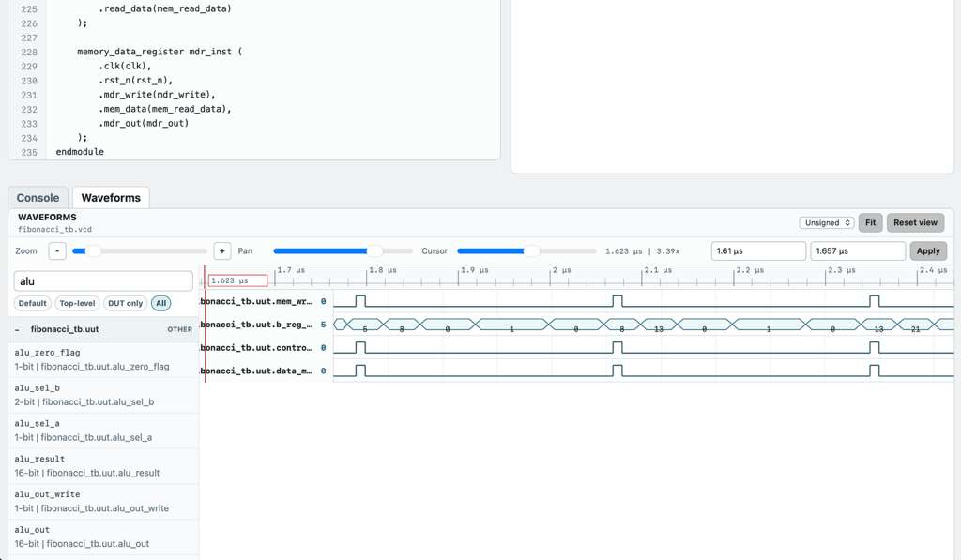Click the zoom in plus button
961x560 pixels.
(221, 251)
